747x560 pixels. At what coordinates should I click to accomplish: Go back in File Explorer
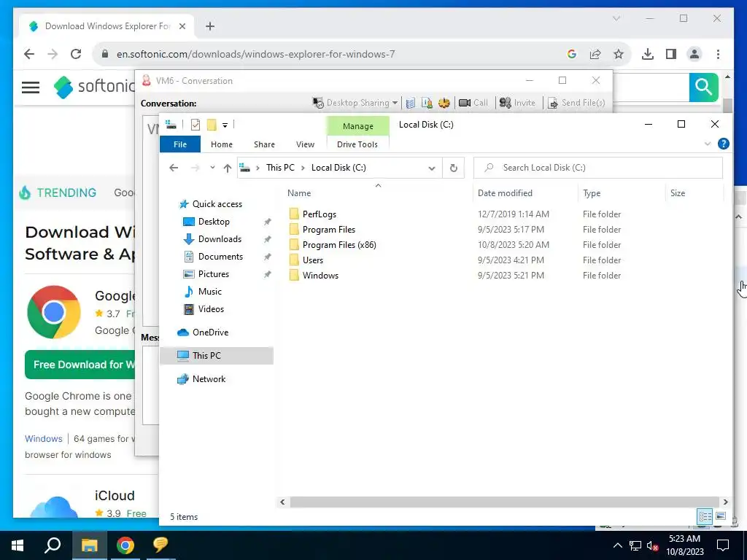(x=174, y=168)
